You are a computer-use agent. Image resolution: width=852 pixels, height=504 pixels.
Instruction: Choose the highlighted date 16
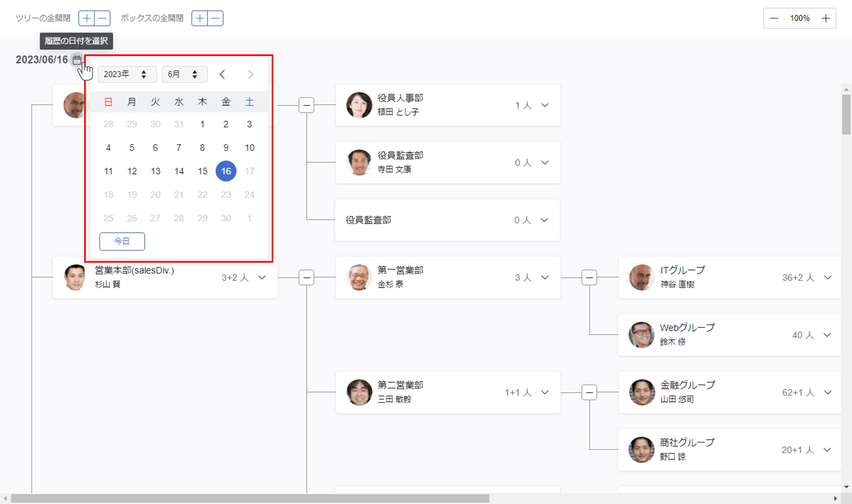coord(226,171)
